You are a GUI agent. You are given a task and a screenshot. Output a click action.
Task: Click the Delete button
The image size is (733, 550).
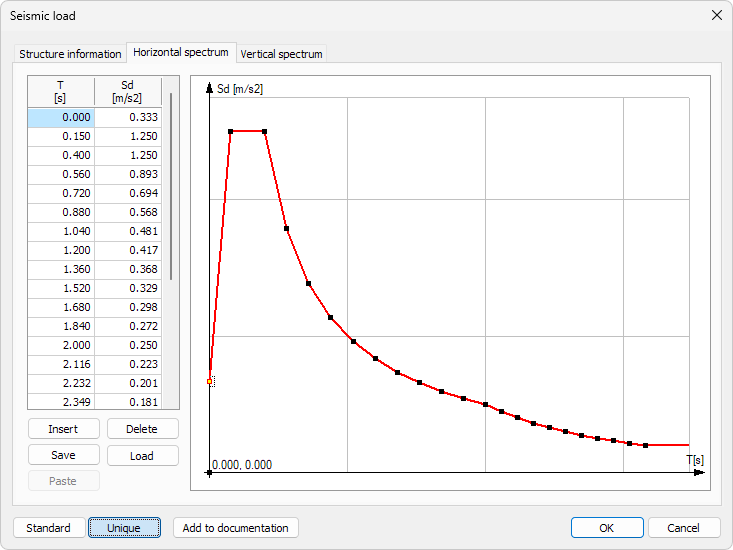click(143, 429)
